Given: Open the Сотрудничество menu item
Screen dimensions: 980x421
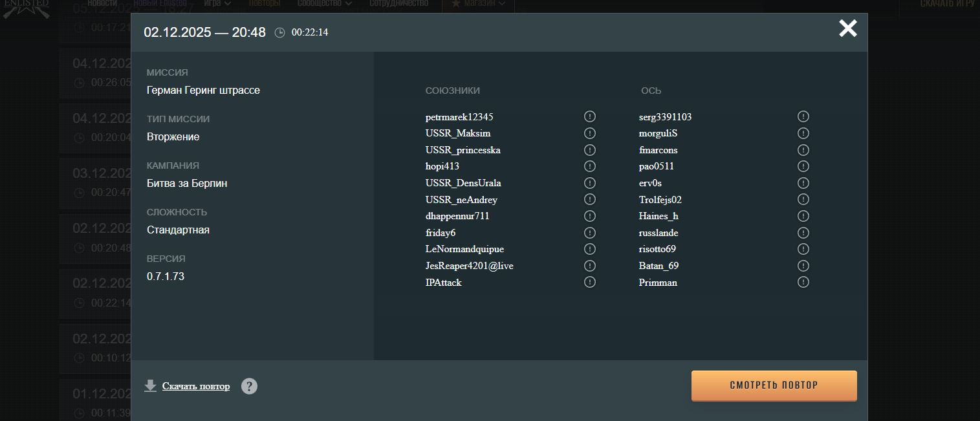Looking at the screenshot, I should [398, 3].
